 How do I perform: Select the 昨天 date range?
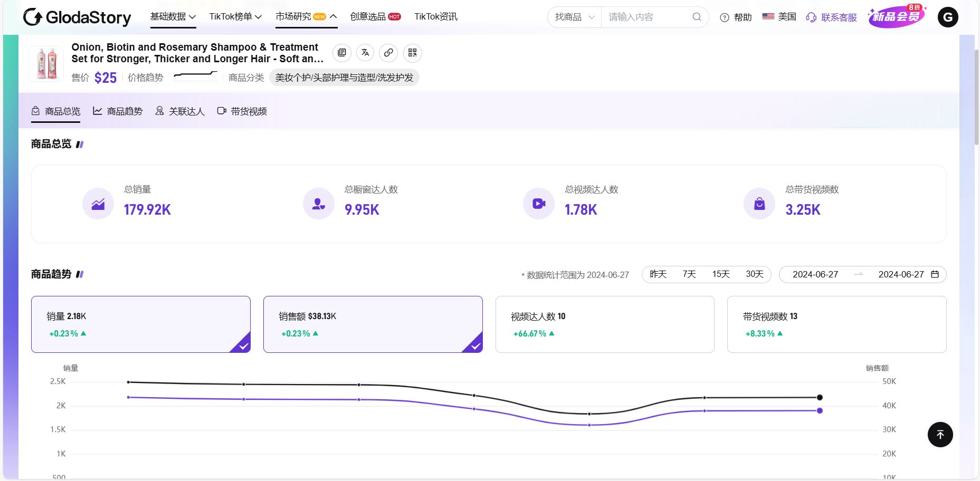click(658, 274)
